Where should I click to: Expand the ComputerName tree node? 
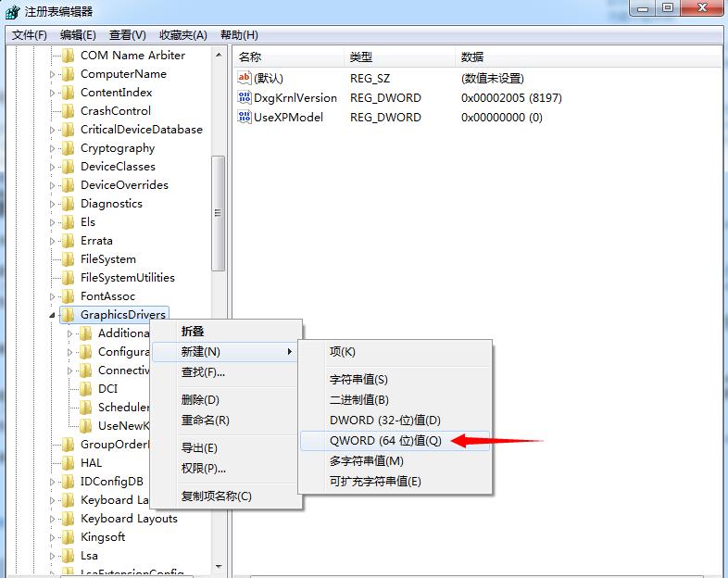(53, 74)
